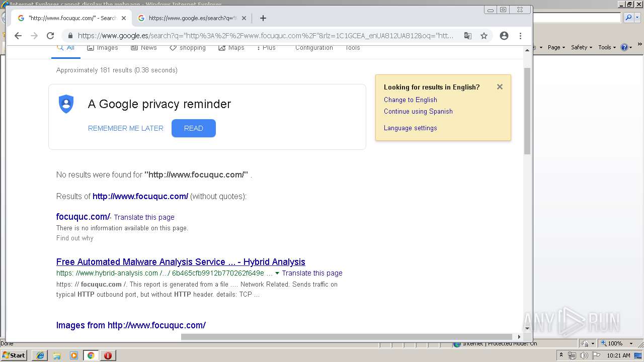This screenshot has width=644, height=362.
Task: Click the horizontal scrollbar right arrow
Action: [x=519, y=337]
